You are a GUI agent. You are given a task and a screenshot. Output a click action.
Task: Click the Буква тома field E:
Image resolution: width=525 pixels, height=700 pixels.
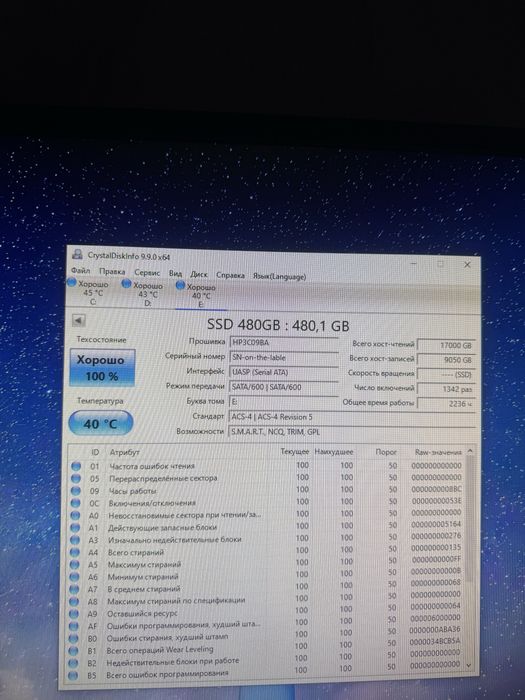(x=284, y=401)
